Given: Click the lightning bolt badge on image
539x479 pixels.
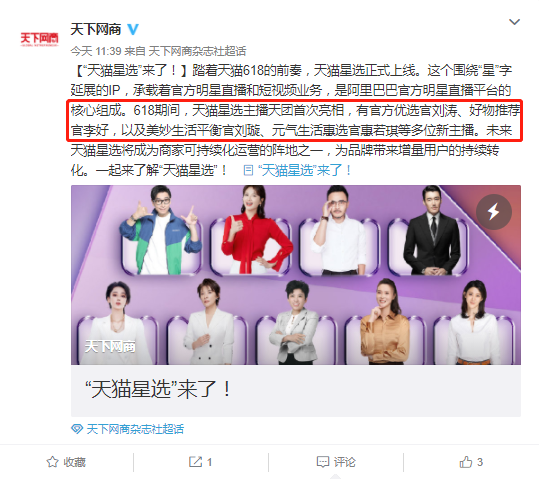Looking at the screenshot, I should tap(494, 211).
